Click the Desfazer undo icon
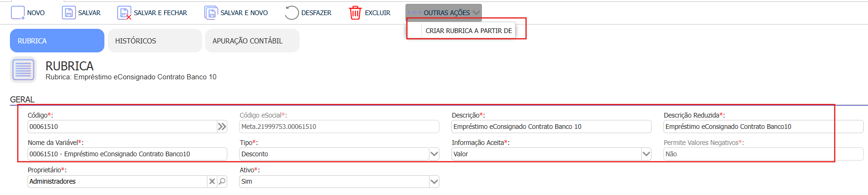 pyautogui.click(x=292, y=13)
